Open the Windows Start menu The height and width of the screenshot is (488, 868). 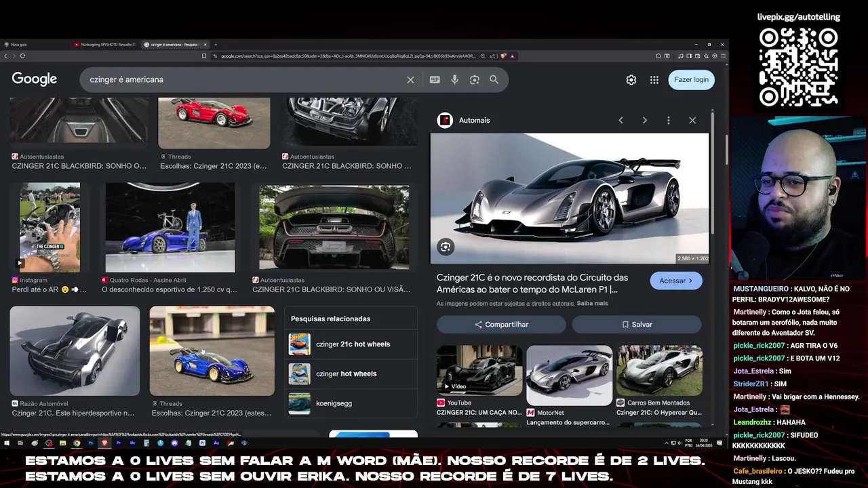point(6,443)
